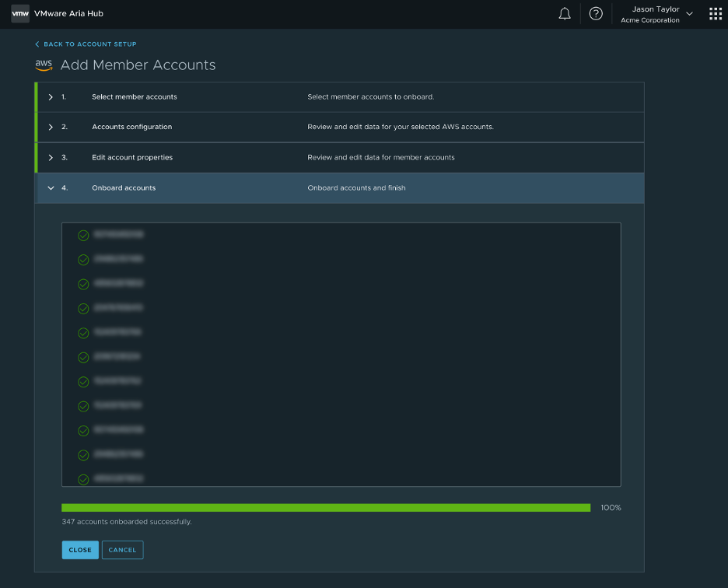Screen dimensions: 728x588
Task: Click 'Review and edit data for member accounts'
Action: [380, 157]
